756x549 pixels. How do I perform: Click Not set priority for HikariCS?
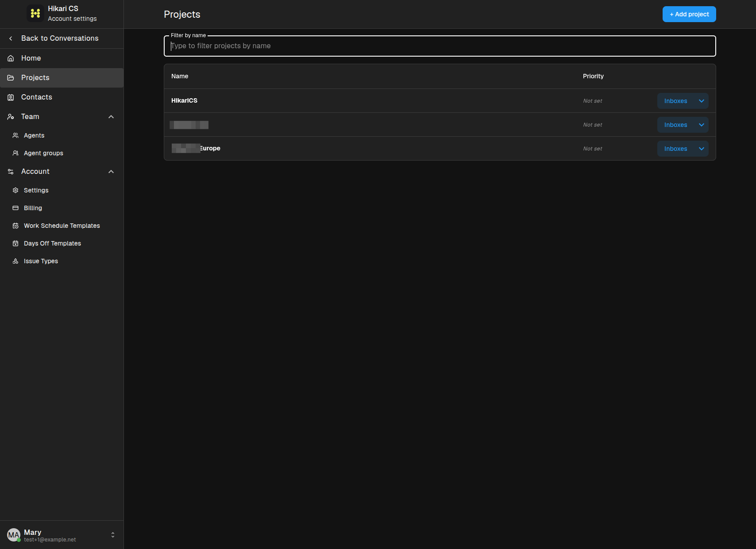click(593, 101)
